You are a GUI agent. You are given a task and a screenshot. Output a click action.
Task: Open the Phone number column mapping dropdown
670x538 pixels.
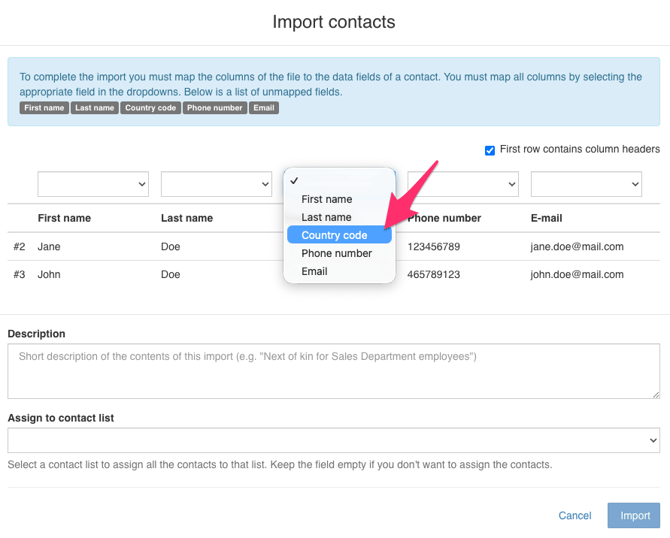(463, 184)
